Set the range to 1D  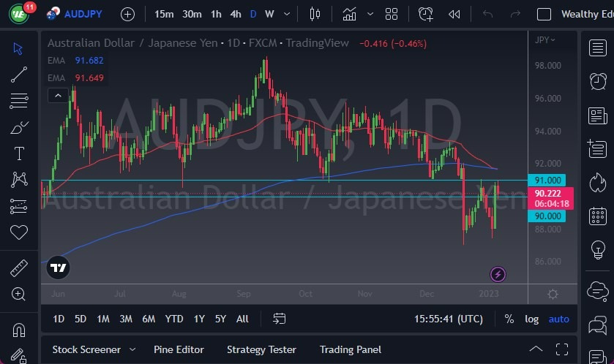click(x=59, y=319)
